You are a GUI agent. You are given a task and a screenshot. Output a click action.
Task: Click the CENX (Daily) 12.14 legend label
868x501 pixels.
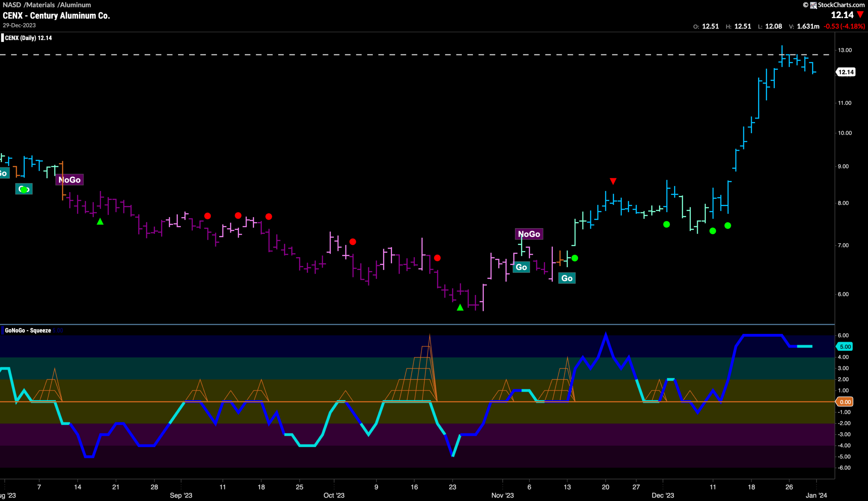click(x=28, y=38)
